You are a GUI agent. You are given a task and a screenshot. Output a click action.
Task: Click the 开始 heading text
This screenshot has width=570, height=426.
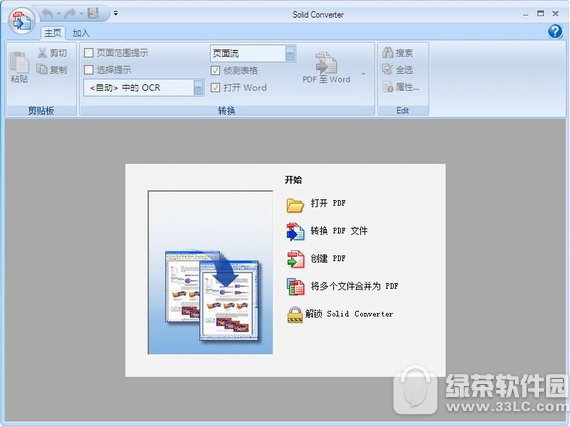293,180
